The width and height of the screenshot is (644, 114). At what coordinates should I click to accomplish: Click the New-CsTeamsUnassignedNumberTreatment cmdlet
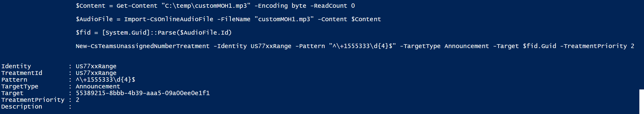pos(142,46)
